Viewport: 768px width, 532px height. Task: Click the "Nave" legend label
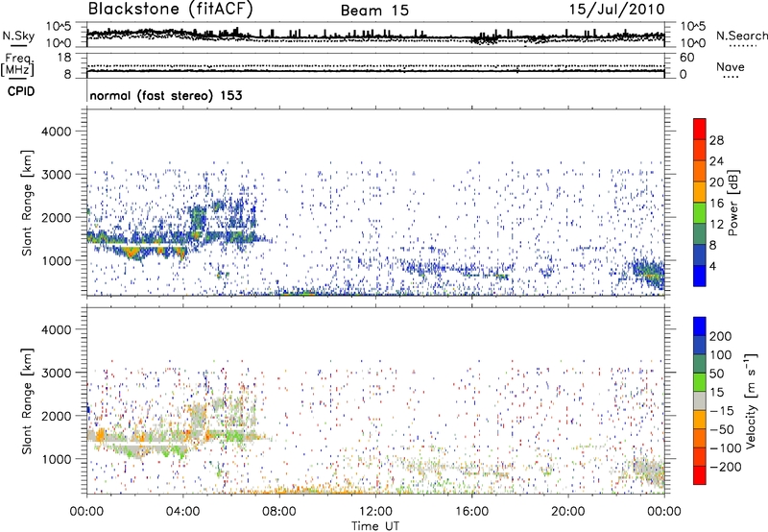tap(731, 66)
